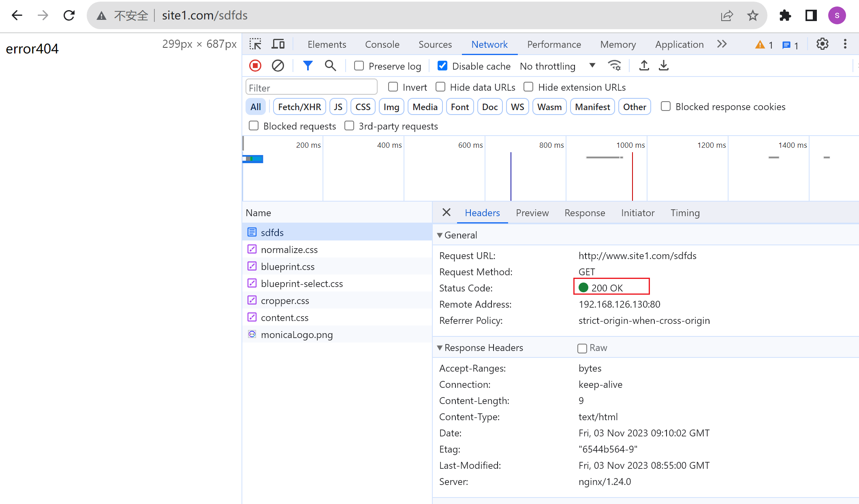Check the Invert filter checkbox

pyautogui.click(x=393, y=87)
